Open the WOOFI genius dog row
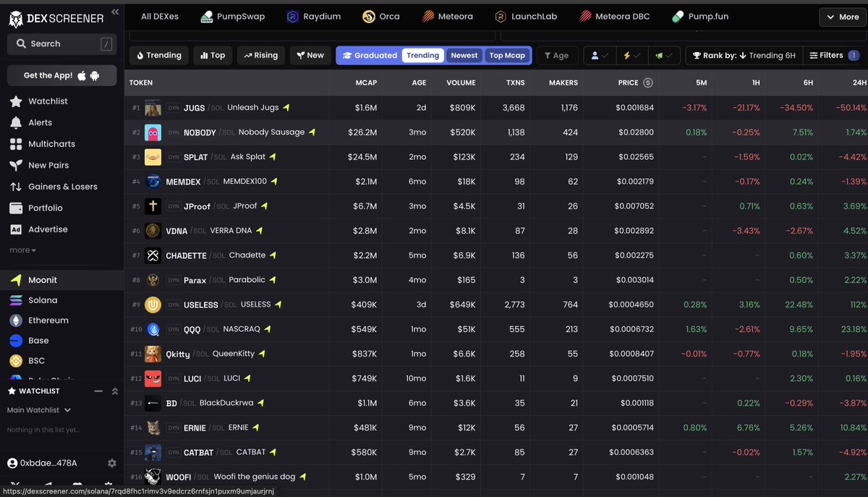The height and width of the screenshot is (497, 868). point(496,477)
